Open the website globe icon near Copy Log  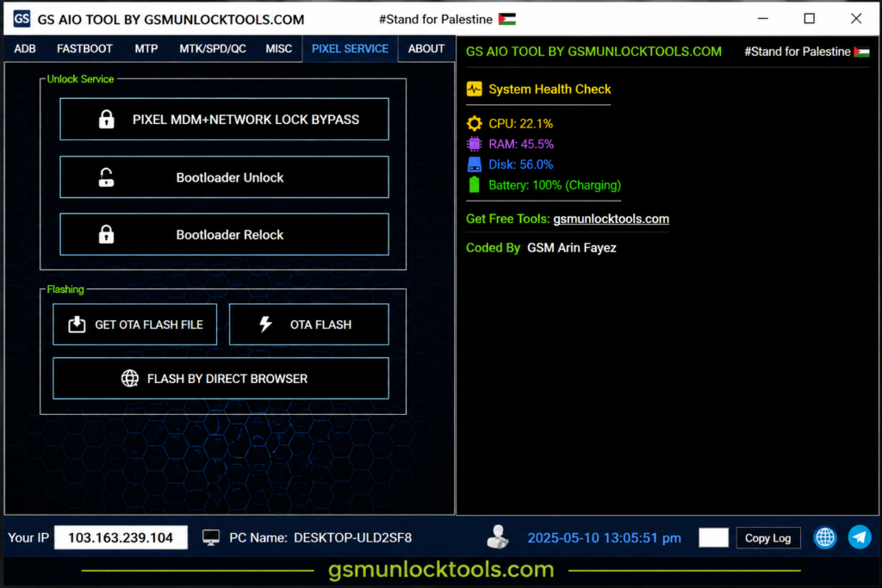825,537
